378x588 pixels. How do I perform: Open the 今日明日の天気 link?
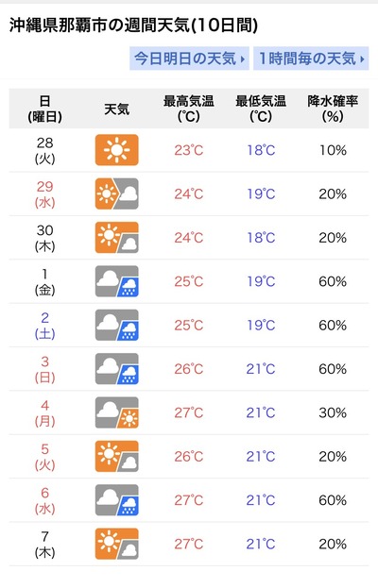[x=189, y=59]
